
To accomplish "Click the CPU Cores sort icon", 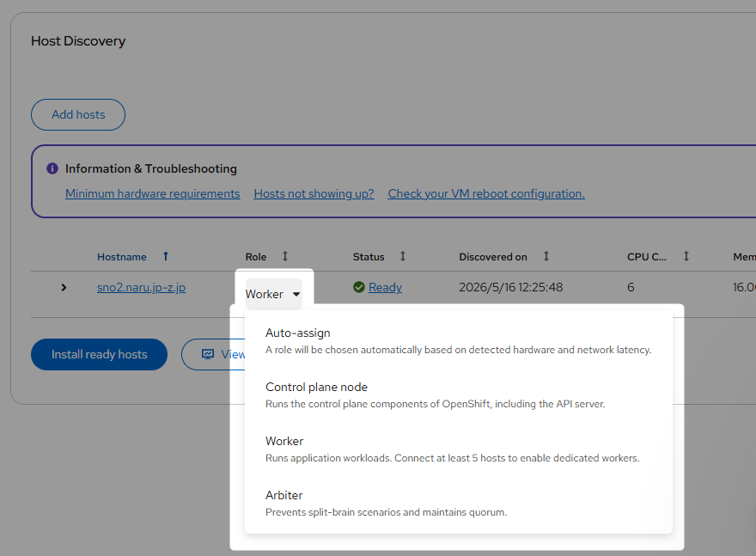I will pyautogui.click(x=686, y=257).
